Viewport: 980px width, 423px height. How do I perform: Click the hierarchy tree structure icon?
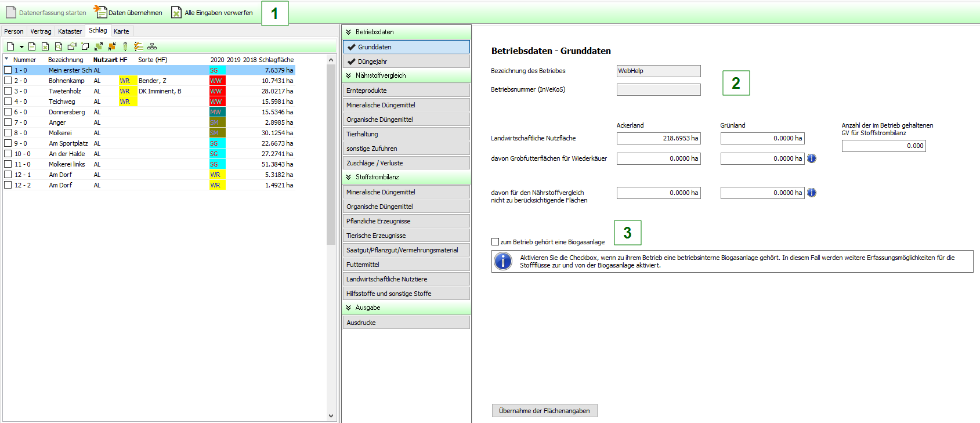pyautogui.click(x=152, y=46)
